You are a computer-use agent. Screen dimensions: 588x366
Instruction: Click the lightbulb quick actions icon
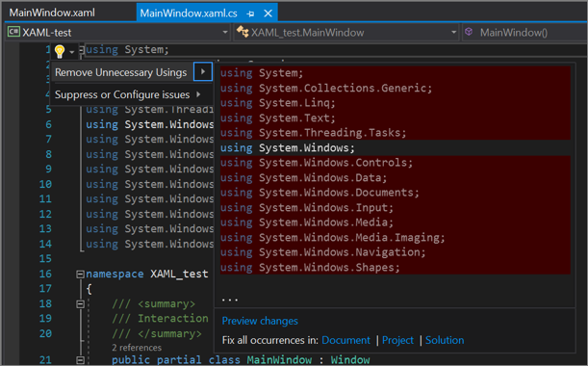click(x=60, y=51)
